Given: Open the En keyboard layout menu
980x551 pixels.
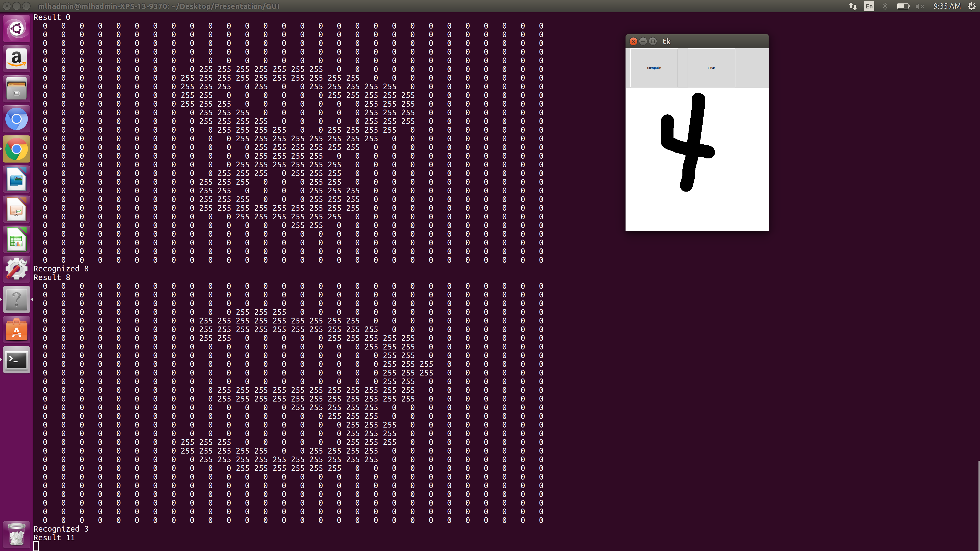Looking at the screenshot, I should [869, 6].
